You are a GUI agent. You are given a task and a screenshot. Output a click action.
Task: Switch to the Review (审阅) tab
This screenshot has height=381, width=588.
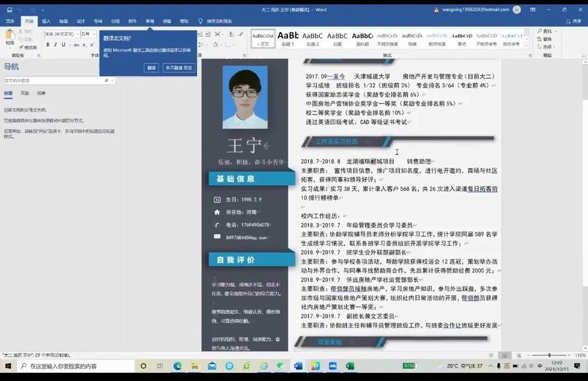150,21
